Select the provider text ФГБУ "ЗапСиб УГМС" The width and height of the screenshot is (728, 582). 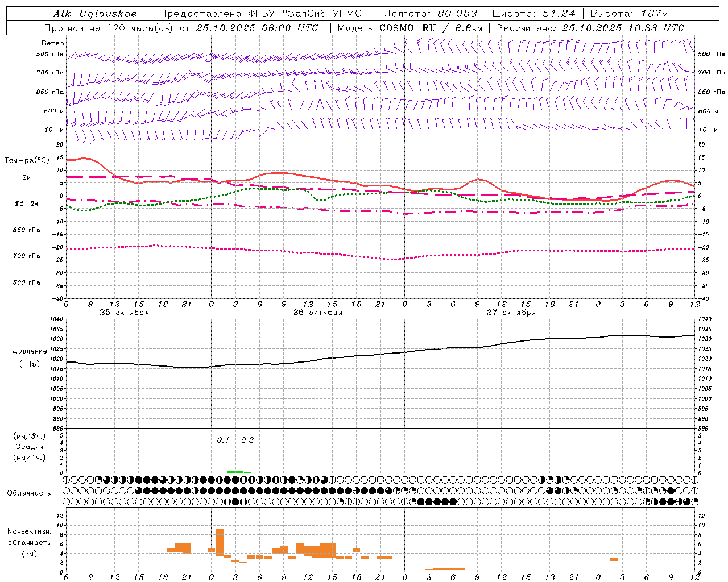click(308, 14)
